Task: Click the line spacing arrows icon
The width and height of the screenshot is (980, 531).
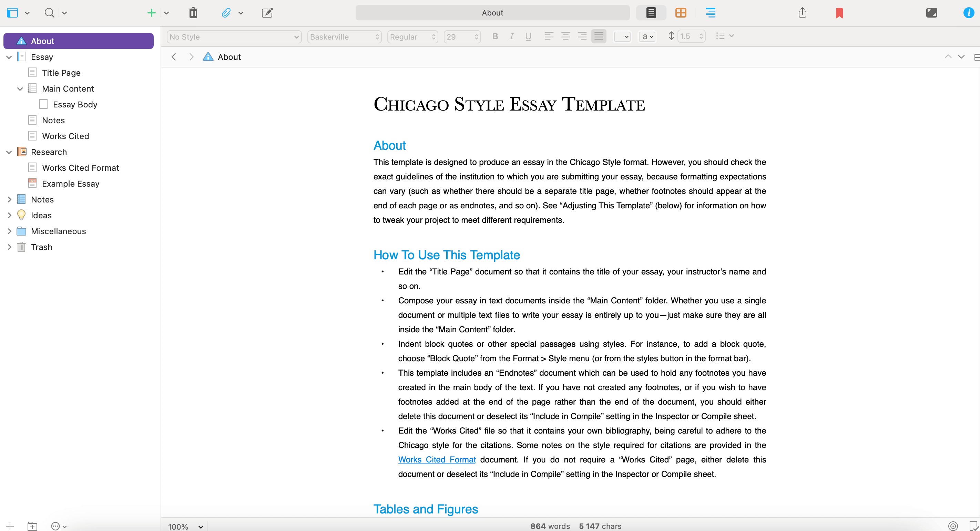Action: click(x=672, y=36)
